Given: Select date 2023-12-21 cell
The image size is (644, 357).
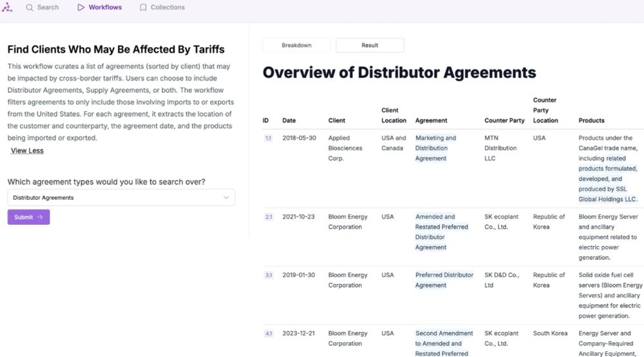Looking at the screenshot, I should [298, 334].
